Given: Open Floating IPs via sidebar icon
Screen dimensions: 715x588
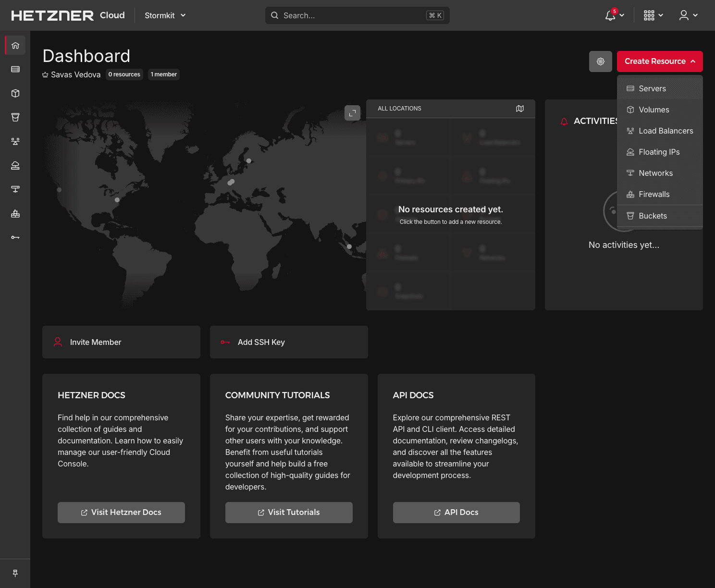Looking at the screenshot, I should click(x=15, y=165).
